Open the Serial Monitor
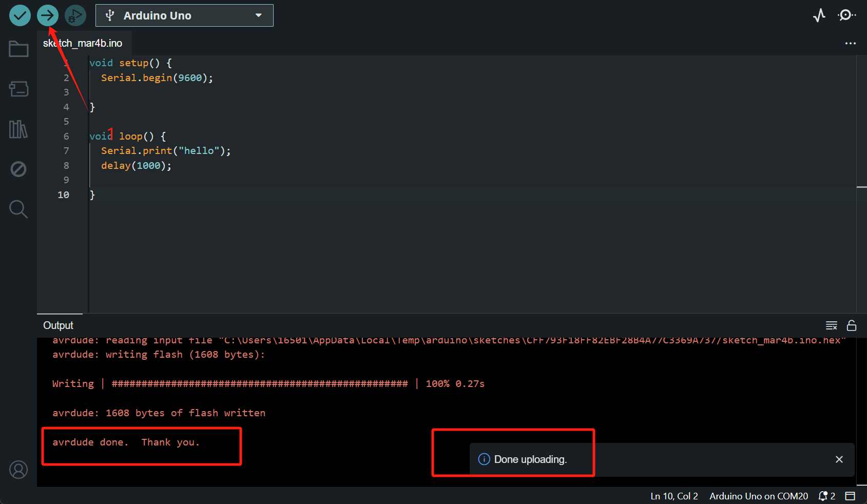Screen dimensions: 867x504 [846, 15]
